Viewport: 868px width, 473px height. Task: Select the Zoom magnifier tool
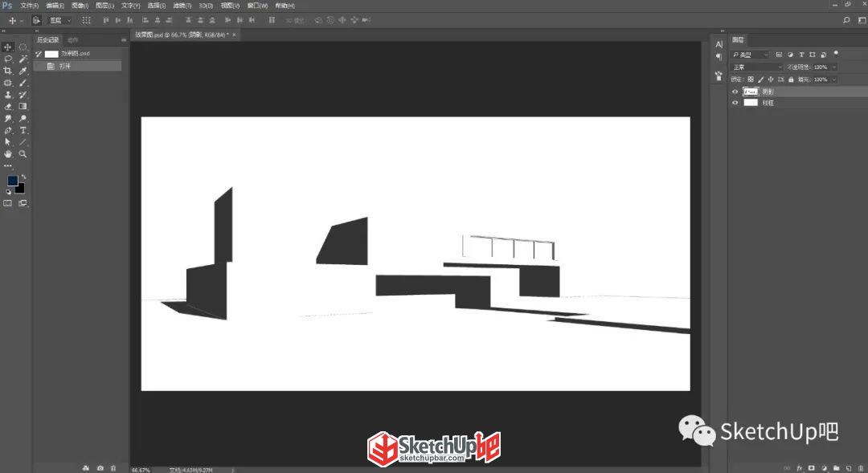coord(23,154)
